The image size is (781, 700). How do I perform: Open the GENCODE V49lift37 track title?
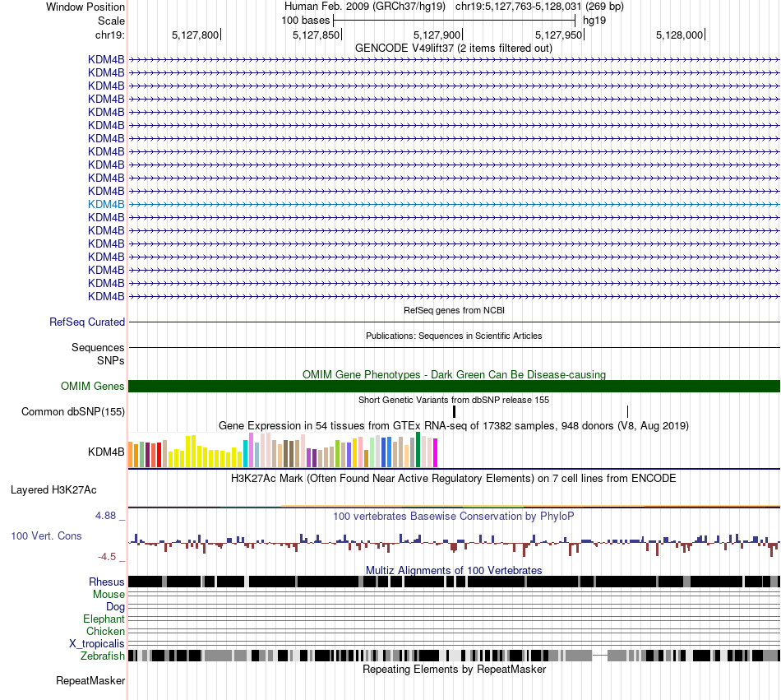pos(453,49)
